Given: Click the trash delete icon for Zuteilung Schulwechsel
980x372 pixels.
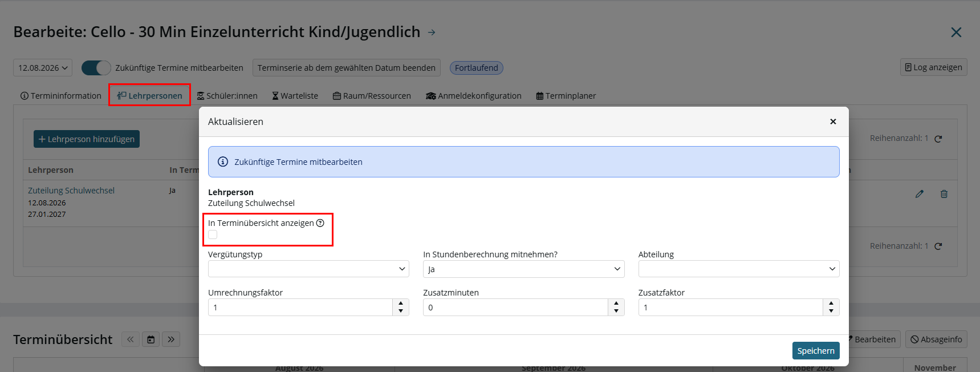Looking at the screenshot, I should 944,194.
